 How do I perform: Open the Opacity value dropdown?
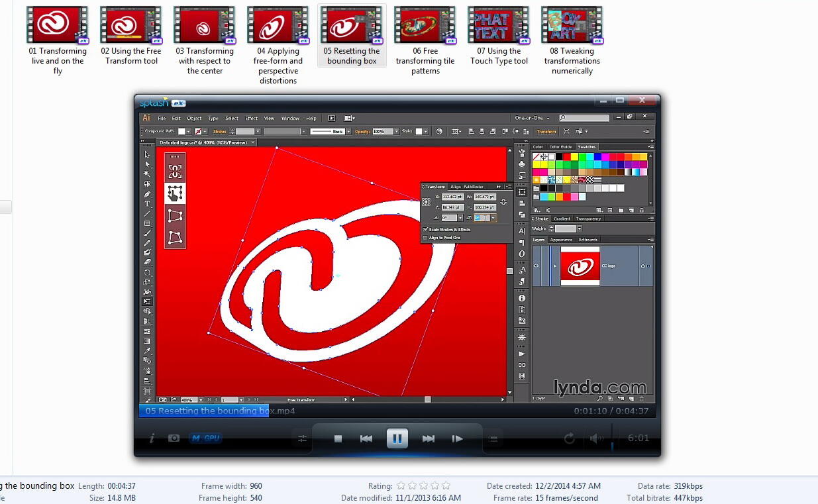point(397,131)
